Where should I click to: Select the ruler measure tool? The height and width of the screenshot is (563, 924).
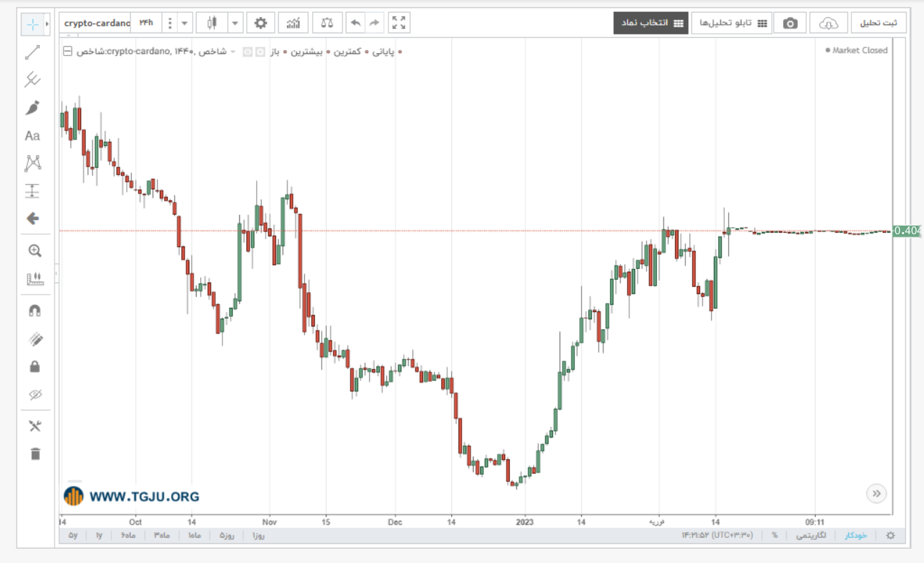[35, 279]
